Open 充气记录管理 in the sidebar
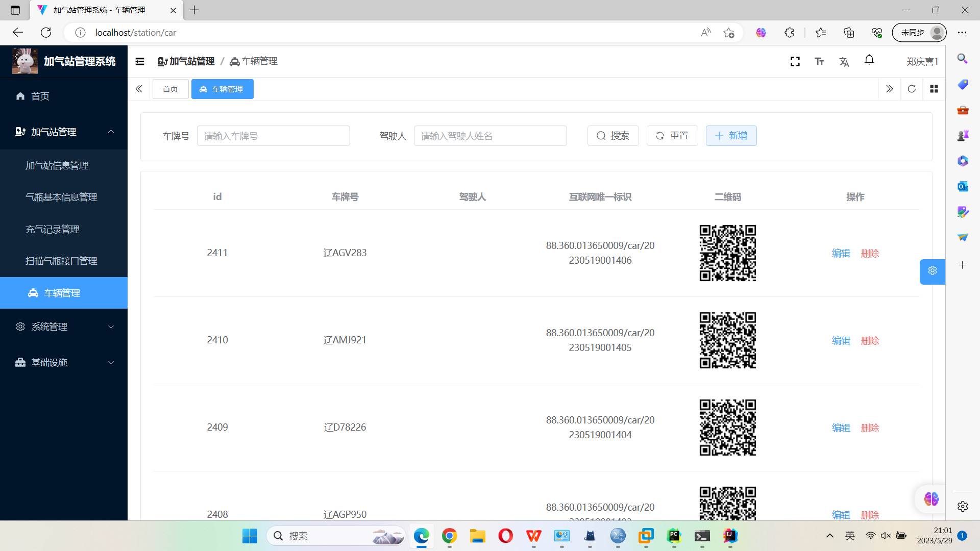 tap(53, 229)
